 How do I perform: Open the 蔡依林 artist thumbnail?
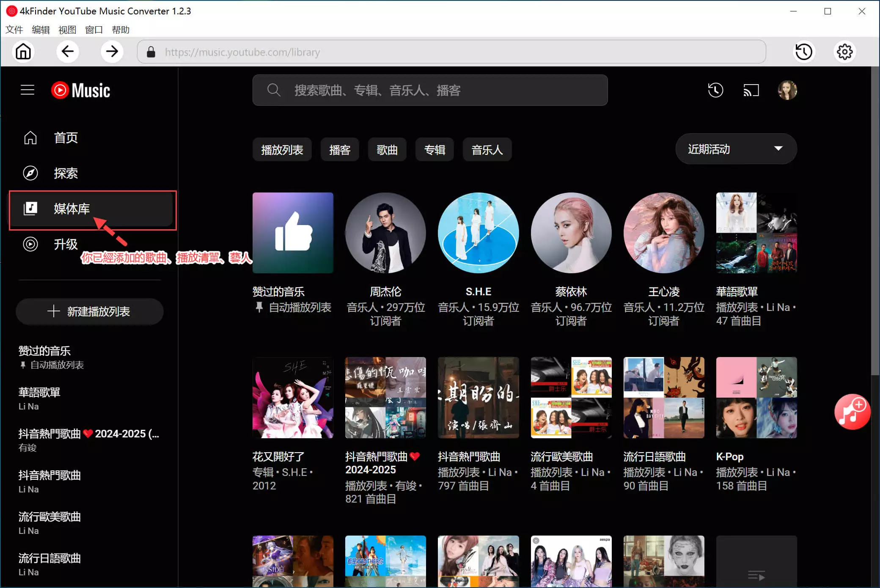coord(571,233)
